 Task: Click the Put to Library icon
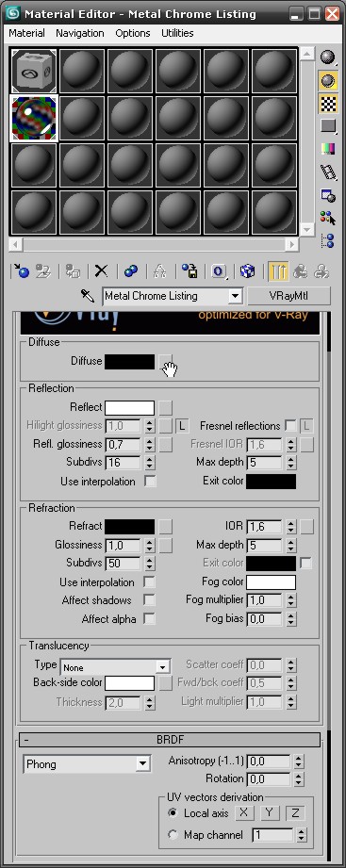point(189,270)
